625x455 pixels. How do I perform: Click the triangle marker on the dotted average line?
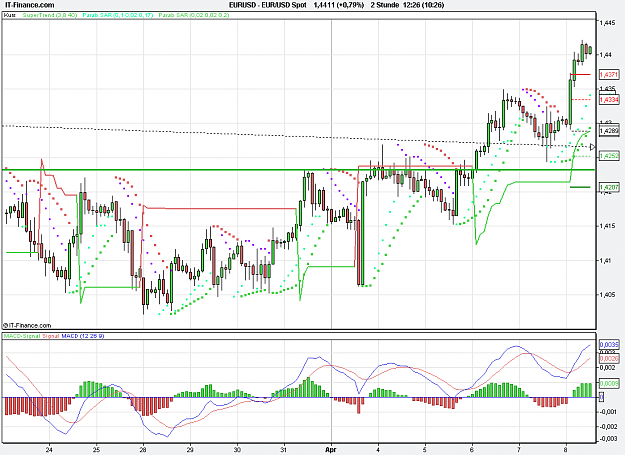(x=592, y=147)
